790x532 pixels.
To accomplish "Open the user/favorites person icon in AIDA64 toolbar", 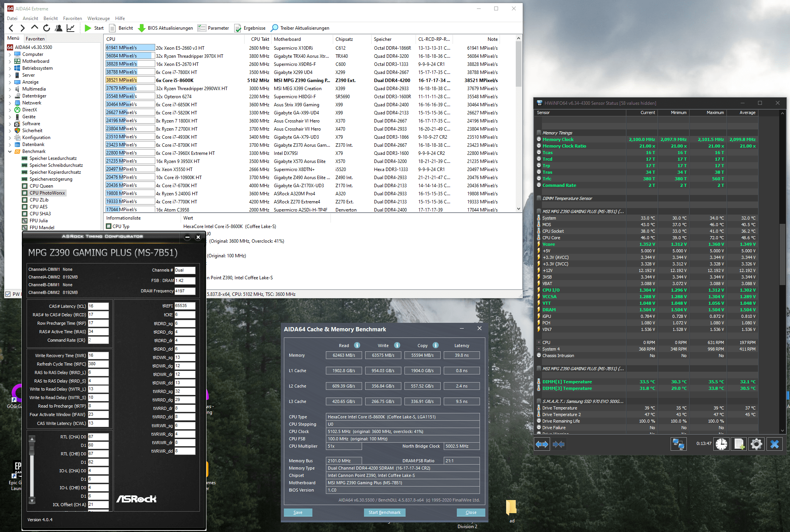I will [x=59, y=28].
